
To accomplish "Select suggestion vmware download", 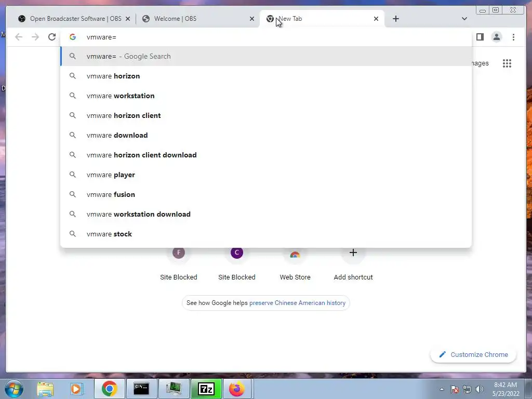I will click(x=266, y=135).
